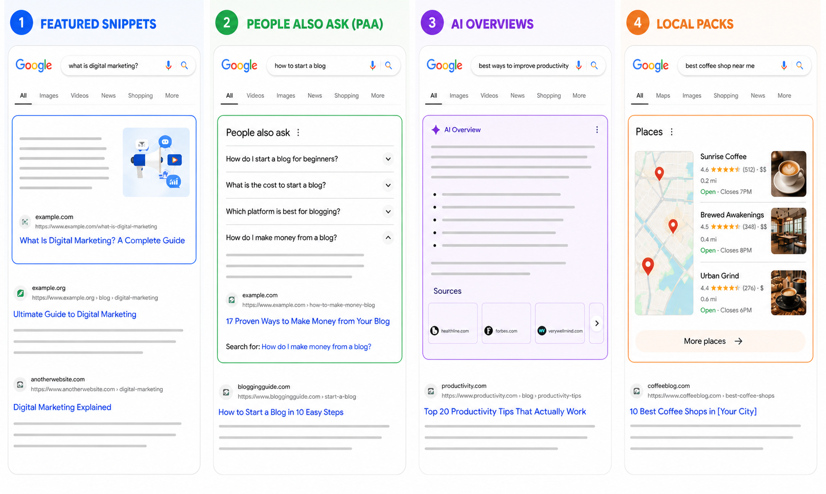Click the bottom-left map pin on Places map
Image resolution: width=826 pixels, height=494 pixels.
pos(648,266)
